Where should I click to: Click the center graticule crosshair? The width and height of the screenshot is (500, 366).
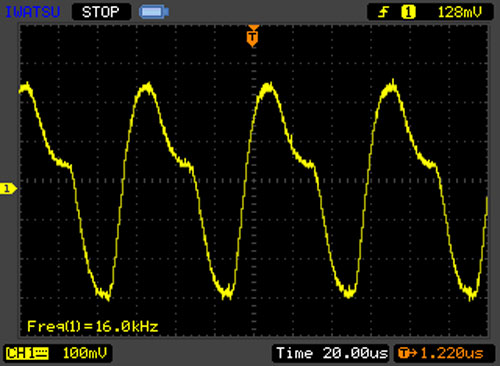[x=253, y=181]
